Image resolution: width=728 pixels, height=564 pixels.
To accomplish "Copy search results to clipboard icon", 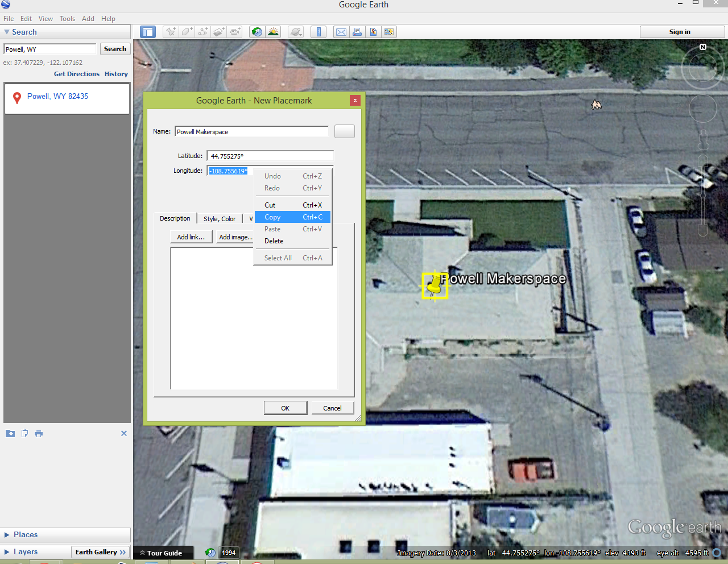I will pyautogui.click(x=24, y=433).
